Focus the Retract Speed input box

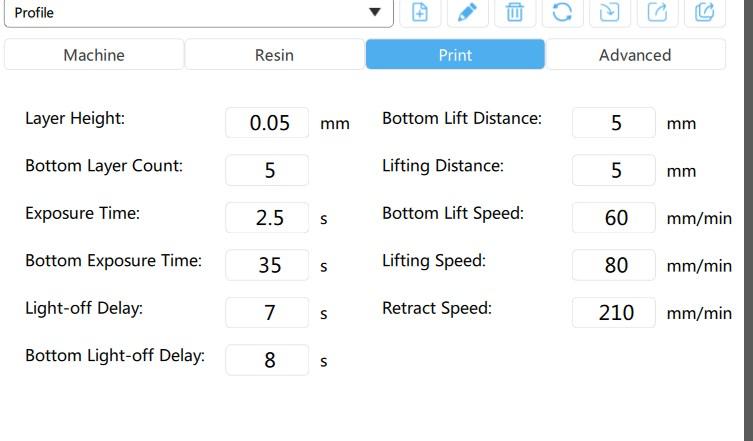tap(614, 313)
